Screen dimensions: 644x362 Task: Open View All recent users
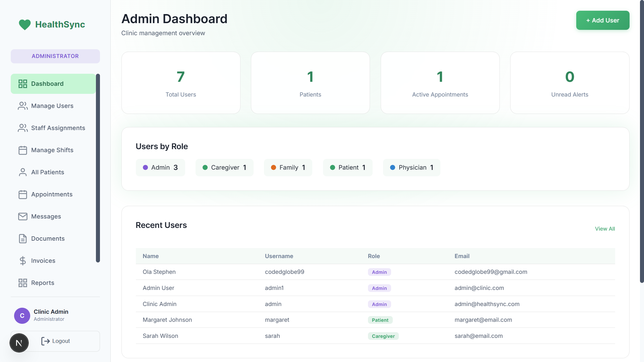(605, 228)
